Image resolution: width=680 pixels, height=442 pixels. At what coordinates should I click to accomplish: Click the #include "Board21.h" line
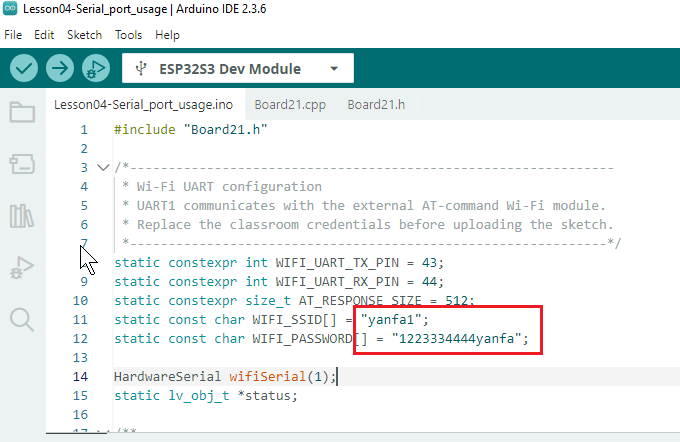(x=191, y=129)
